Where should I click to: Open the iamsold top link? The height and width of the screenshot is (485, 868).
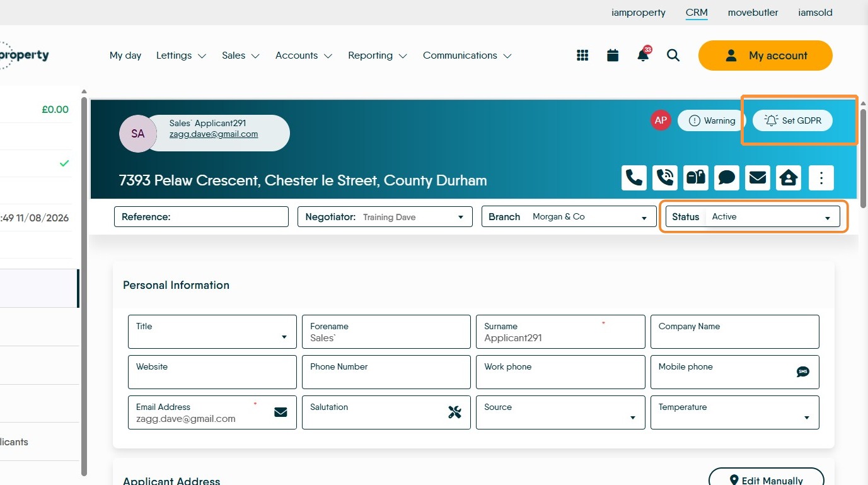click(815, 13)
